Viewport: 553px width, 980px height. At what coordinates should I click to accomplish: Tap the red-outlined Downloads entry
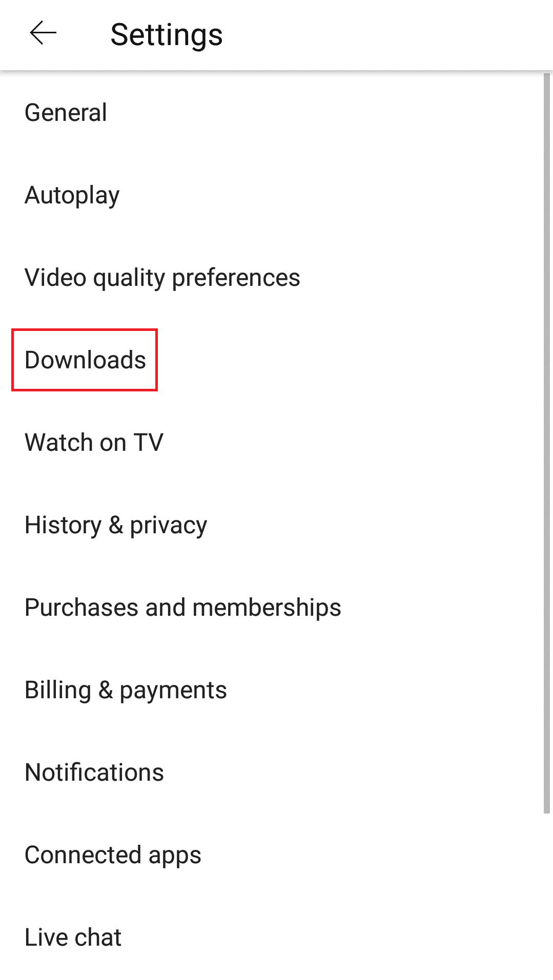(85, 360)
